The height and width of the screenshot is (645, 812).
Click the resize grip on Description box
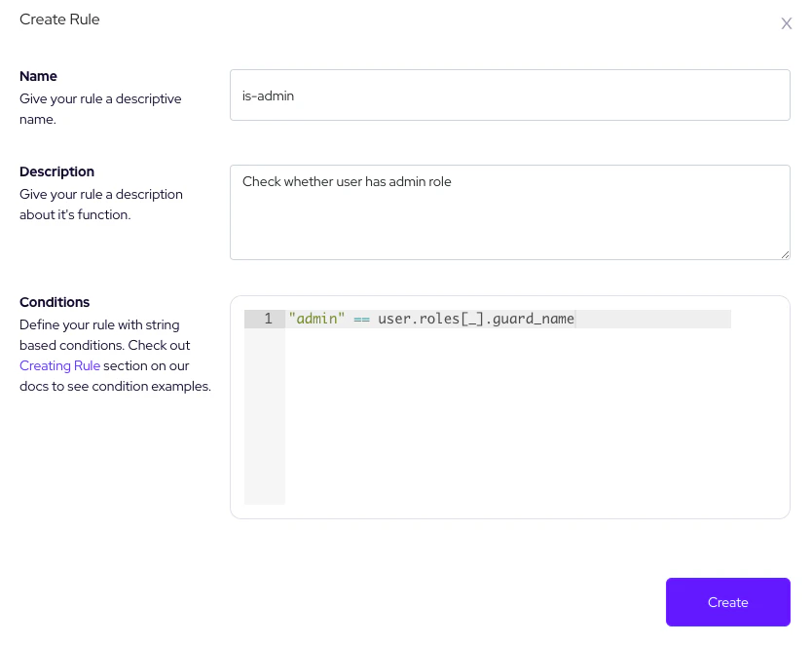785,253
